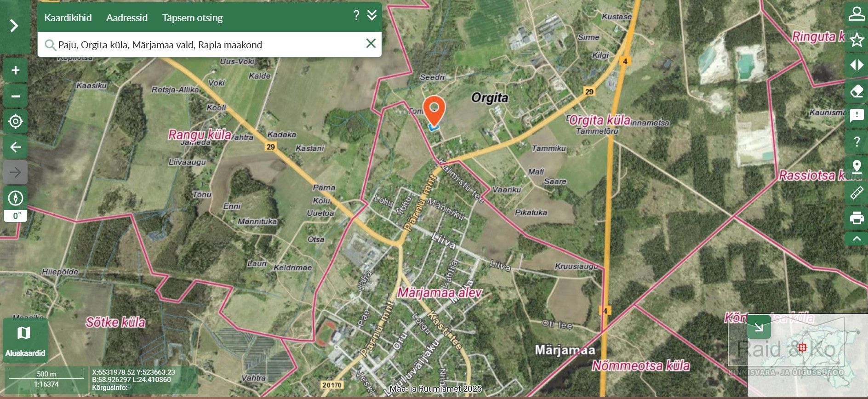Toggle map comparison split view arrows
This screenshot has height=399, width=868.
coord(857,65)
